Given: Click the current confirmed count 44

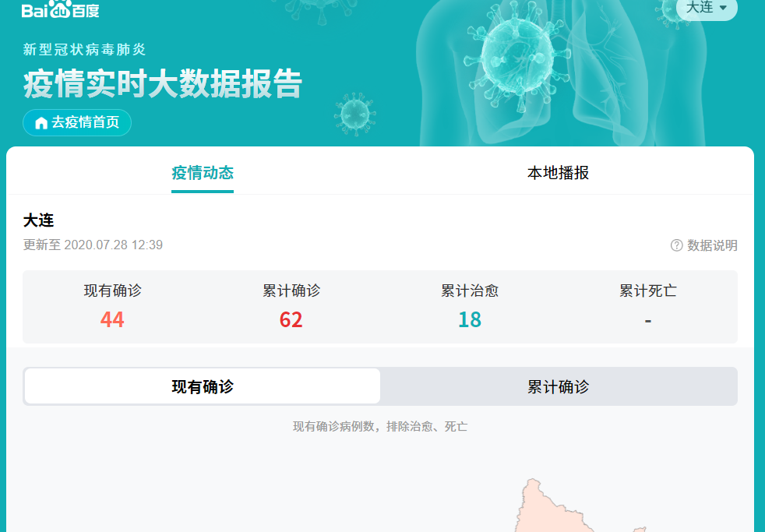Looking at the screenshot, I should click(112, 319).
